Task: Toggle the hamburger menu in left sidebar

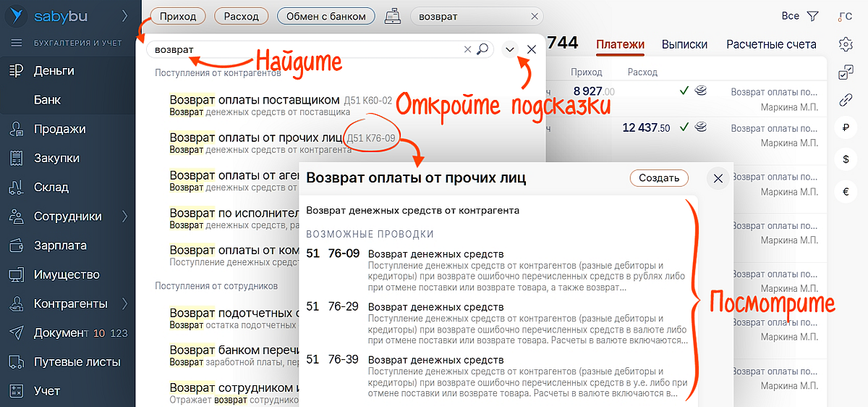Action: pos(16,43)
